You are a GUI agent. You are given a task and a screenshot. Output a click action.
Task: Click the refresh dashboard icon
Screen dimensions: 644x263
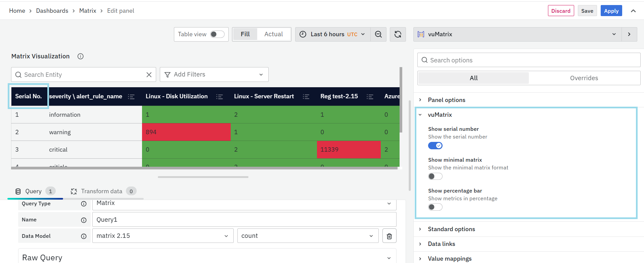coord(398,34)
